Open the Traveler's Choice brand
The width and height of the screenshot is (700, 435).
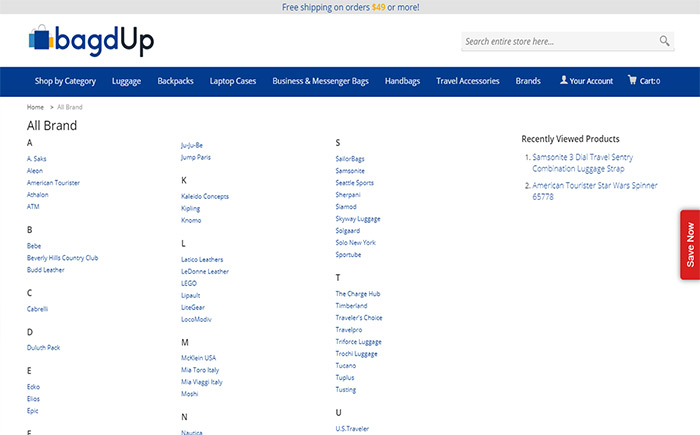(x=359, y=318)
